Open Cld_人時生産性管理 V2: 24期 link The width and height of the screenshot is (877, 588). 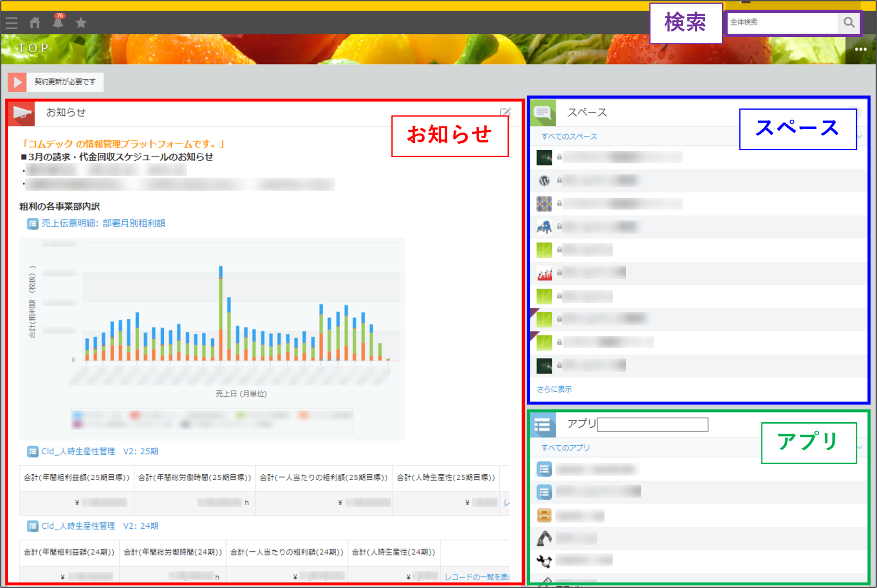[100, 526]
